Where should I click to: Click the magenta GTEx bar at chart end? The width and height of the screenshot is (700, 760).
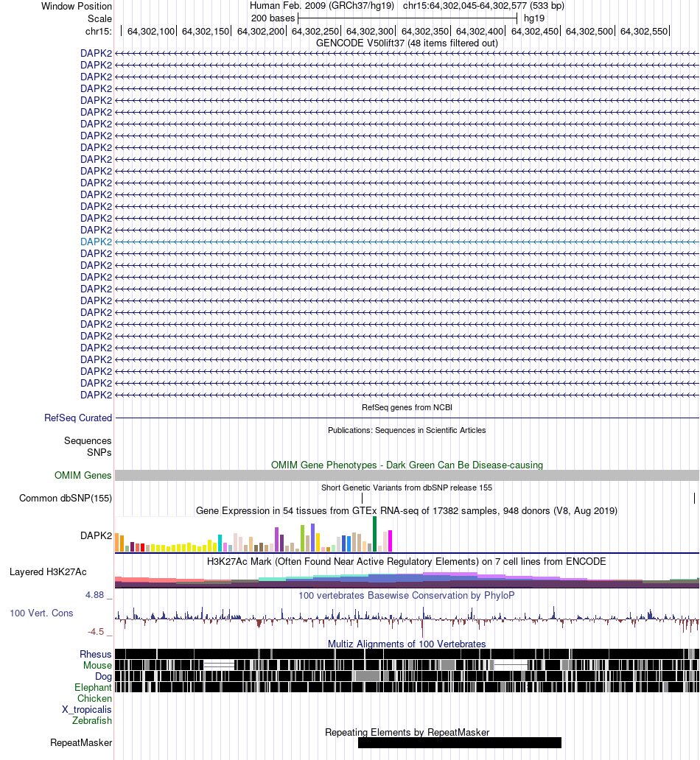point(390,541)
